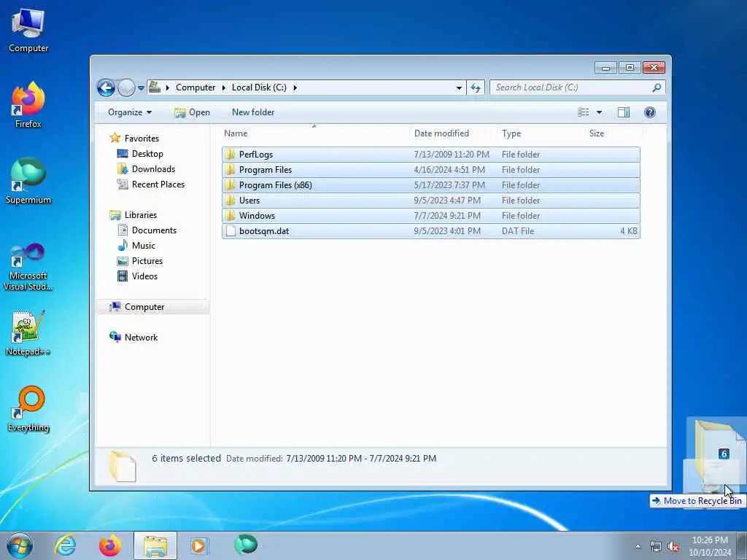747x560 pixels.
Task: Sort by the Size column header
Action: click(614, 133)
